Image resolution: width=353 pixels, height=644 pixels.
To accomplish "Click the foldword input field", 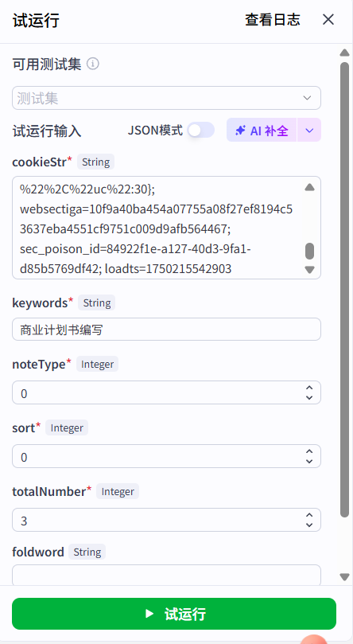I will click(x=166, y=575).
